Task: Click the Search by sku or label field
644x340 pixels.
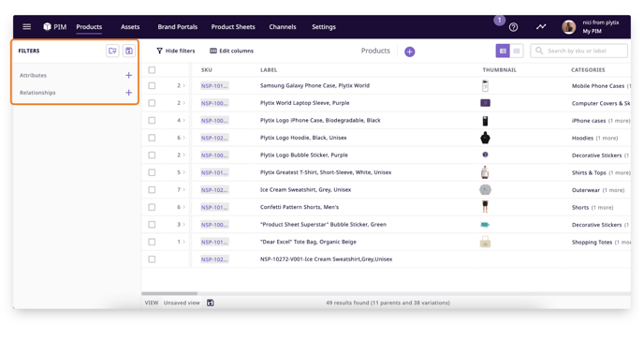Action: [x=579, y=51]
